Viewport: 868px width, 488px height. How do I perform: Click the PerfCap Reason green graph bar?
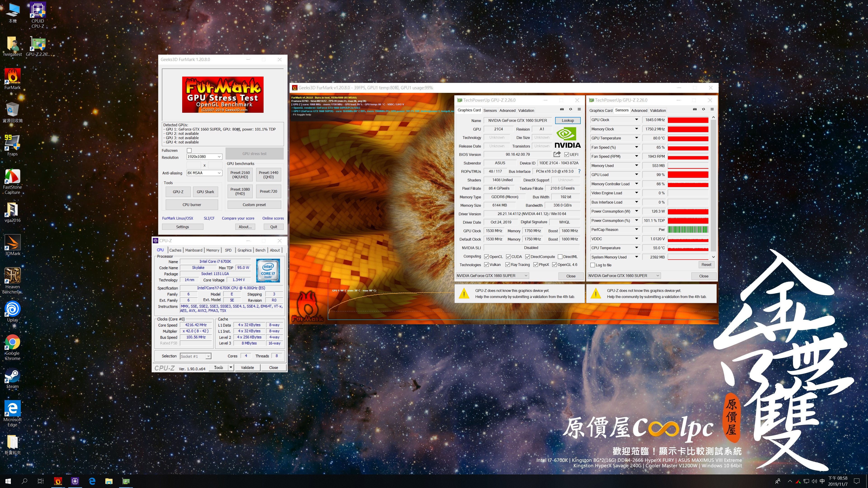688,230
